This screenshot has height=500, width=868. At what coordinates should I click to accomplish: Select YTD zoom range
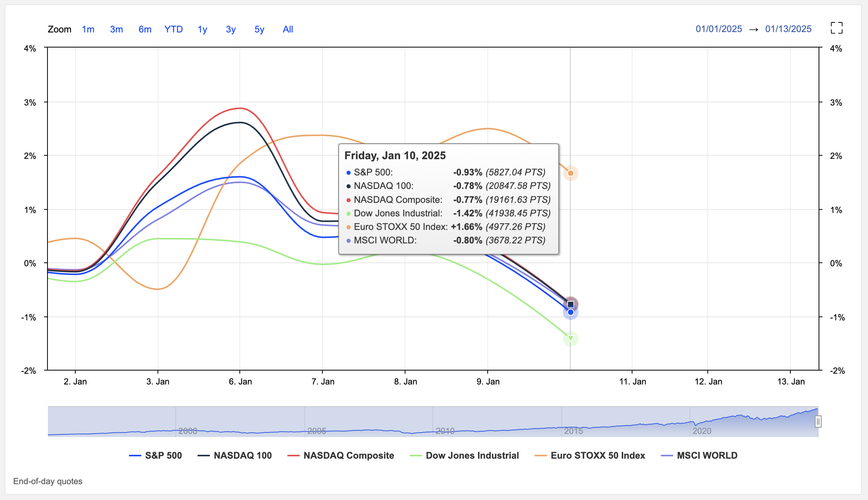click(x=173, y=29)
